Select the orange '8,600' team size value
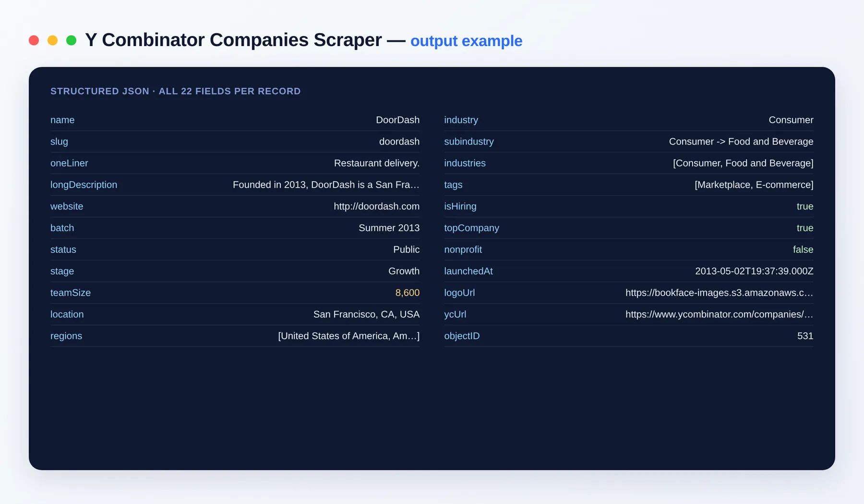Viewport: 864px width, 504px height. coord(407,293)
